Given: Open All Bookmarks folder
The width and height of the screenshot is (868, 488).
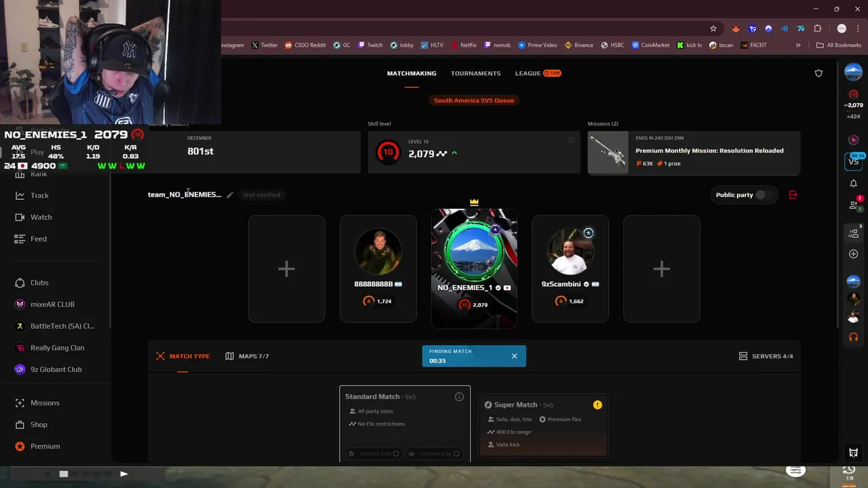Looking at the screenshot, I should click(839, 45).
